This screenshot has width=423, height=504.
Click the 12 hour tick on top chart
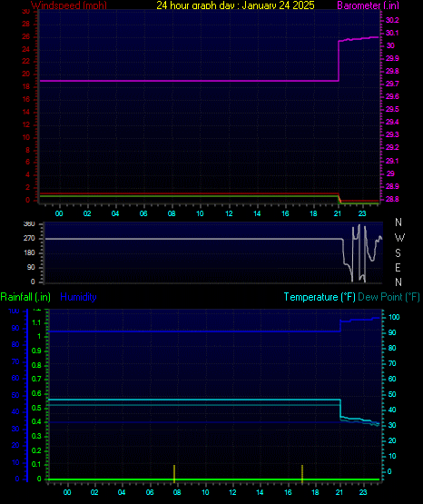pyautogui.click(x=229, y=213)
